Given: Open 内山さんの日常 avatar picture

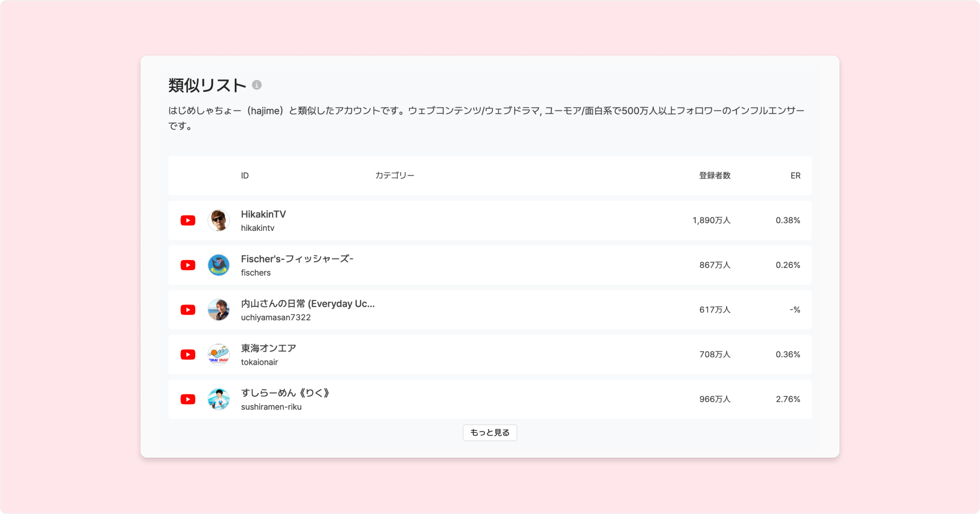Looking at the screenshot, I should (x=218, y=310).
